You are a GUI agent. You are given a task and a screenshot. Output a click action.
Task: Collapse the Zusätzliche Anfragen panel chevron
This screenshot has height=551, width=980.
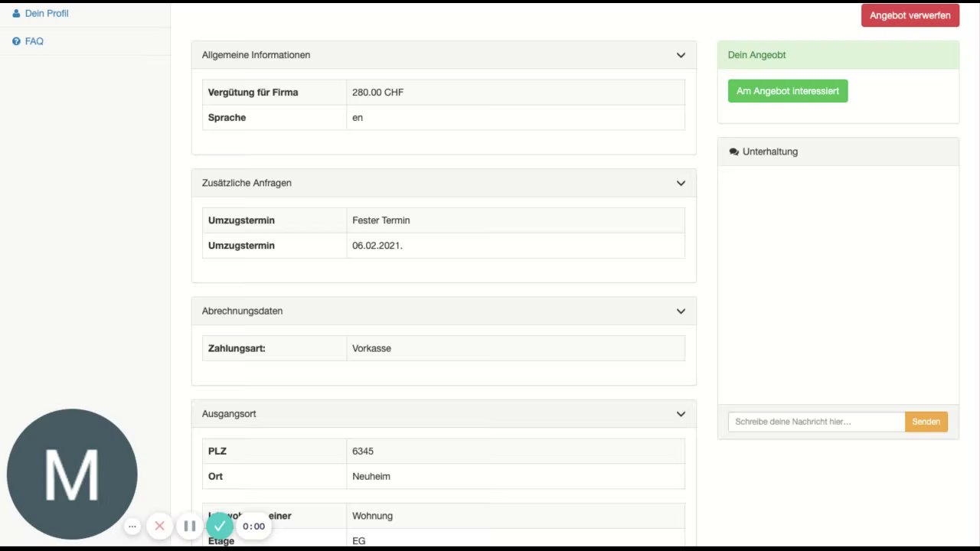681,183
